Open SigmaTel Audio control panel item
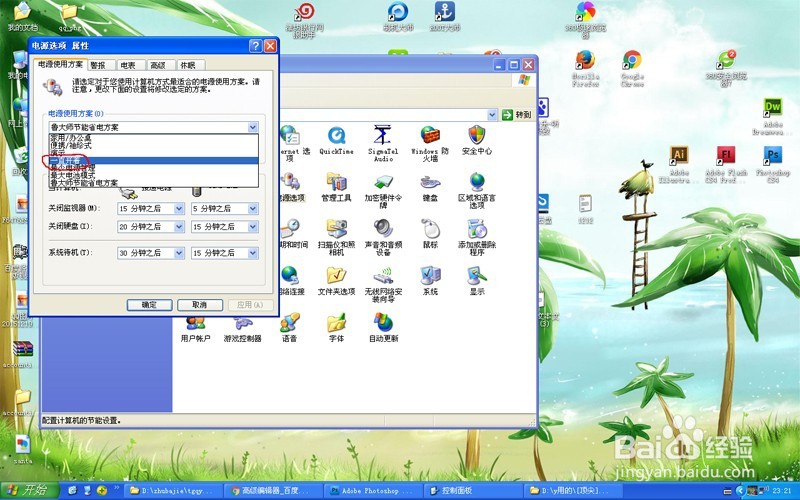Viewport: 800px width, 500px height. (x=383, y=143)
